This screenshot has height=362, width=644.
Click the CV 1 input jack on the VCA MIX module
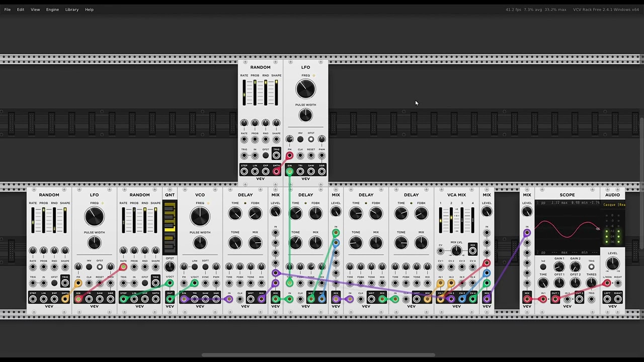(440, 267)
